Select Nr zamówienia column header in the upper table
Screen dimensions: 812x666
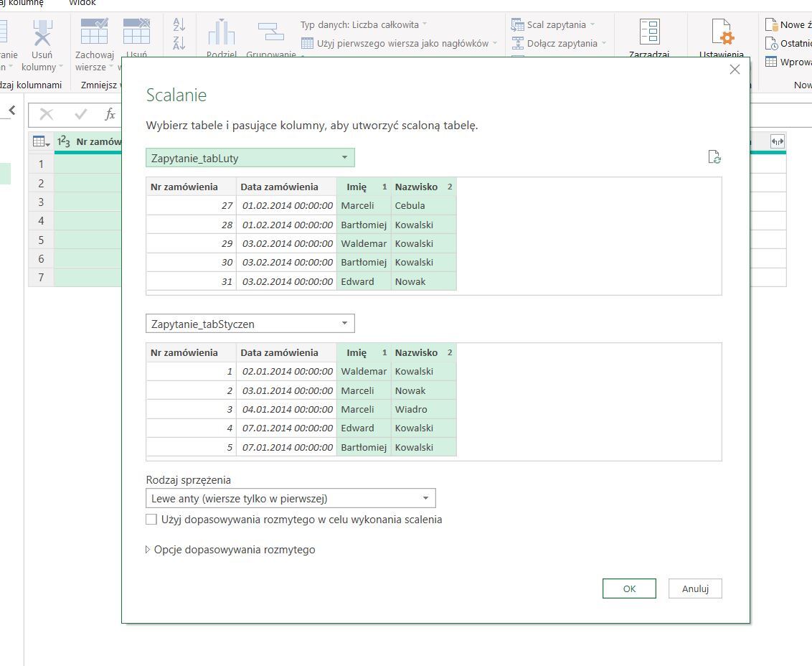pos(184,187)
